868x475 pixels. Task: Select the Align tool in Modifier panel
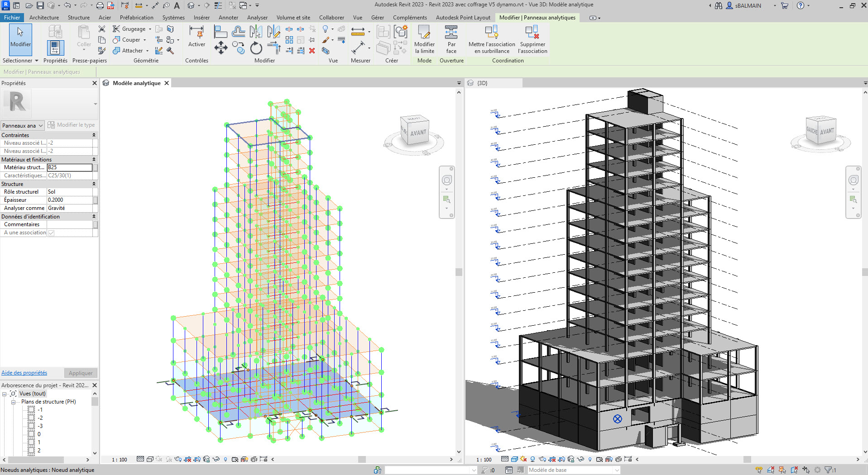(221, 32)
